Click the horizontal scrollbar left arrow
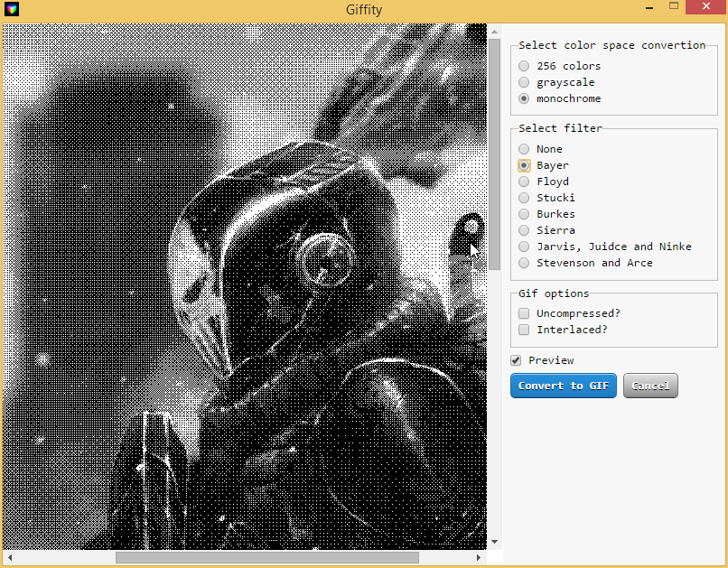 click(10, 557)
